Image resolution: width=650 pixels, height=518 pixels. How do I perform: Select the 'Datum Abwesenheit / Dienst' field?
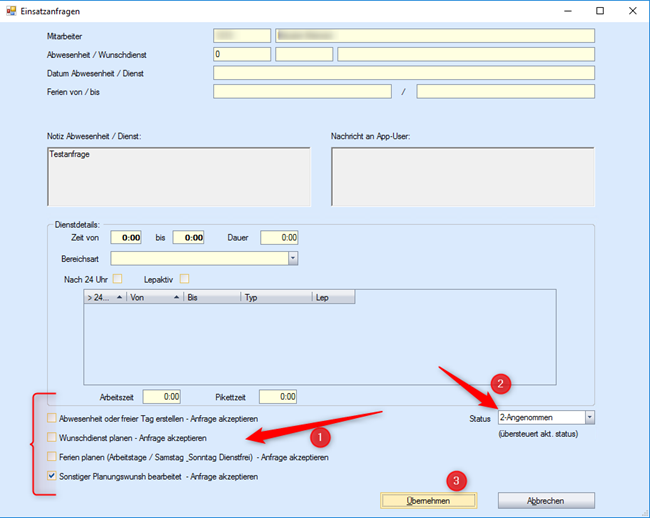[x=403, y=73]
